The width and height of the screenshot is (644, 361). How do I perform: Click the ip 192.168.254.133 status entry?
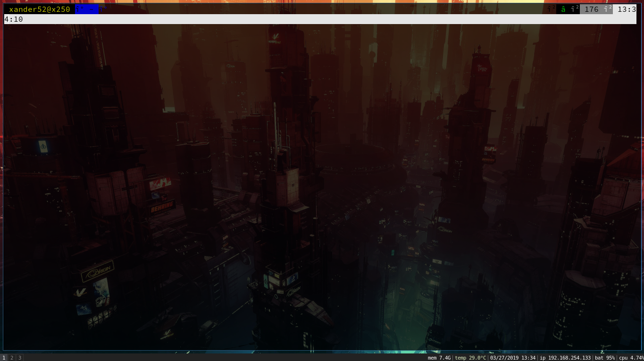[565, 358]
